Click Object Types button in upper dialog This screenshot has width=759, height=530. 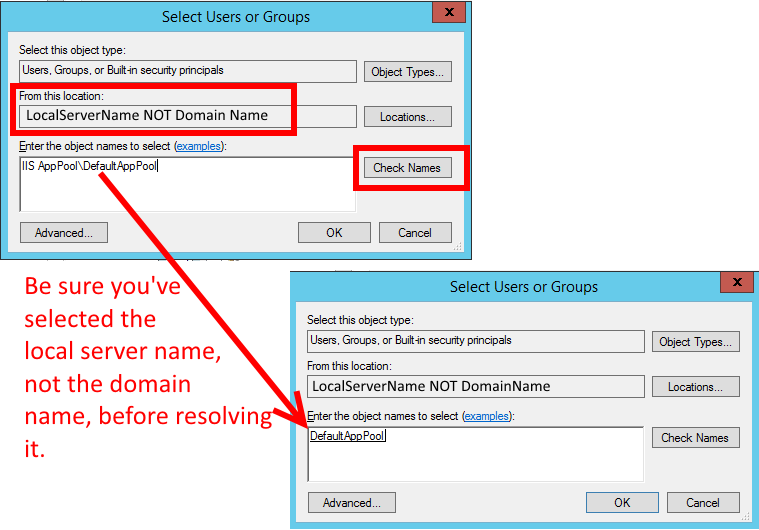(x=408, y=72)
